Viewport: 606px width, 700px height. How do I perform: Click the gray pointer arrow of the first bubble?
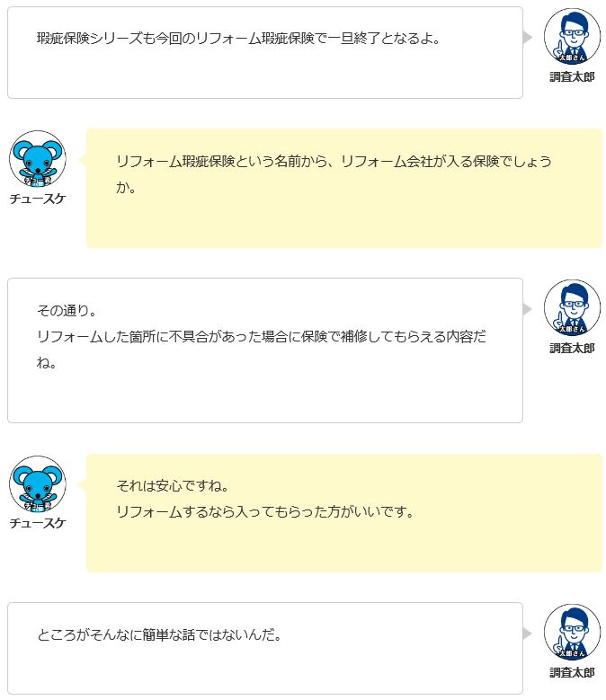528,38
